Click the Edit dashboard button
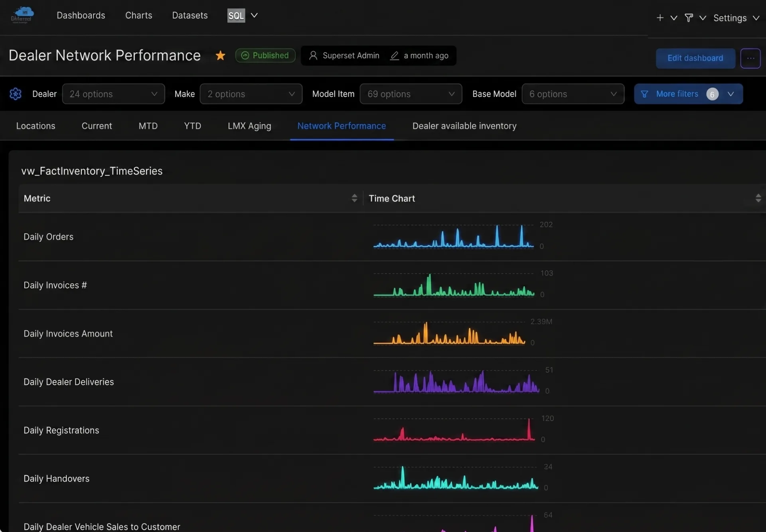The image size is (766, 532). tap(695, 58)
